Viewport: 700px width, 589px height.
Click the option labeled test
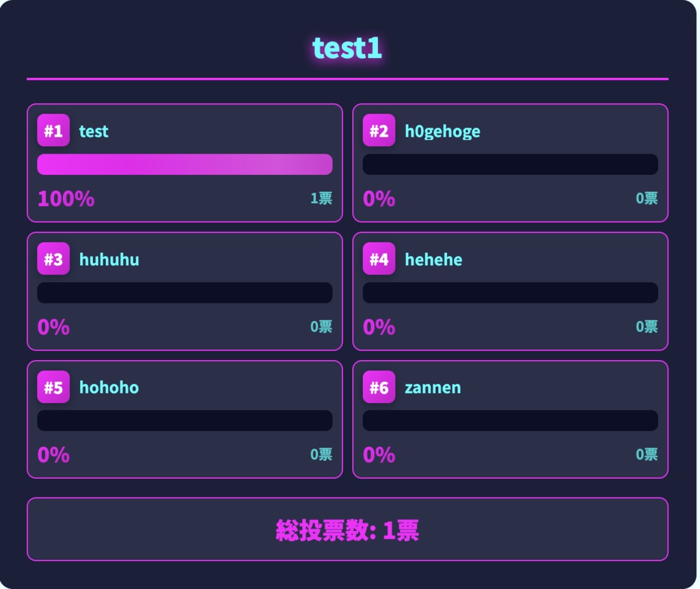[94, 131]
